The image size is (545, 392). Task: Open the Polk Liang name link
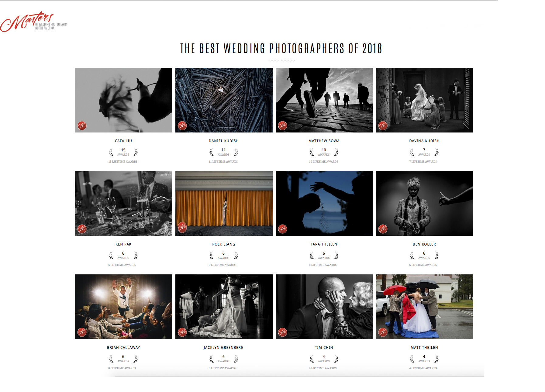pos(224,244)
